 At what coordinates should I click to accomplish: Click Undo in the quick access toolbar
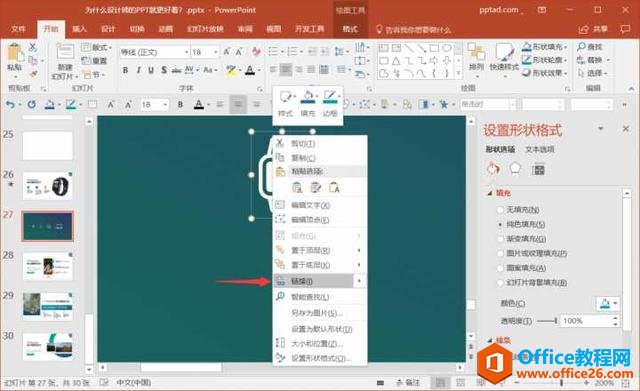[11, 104]
